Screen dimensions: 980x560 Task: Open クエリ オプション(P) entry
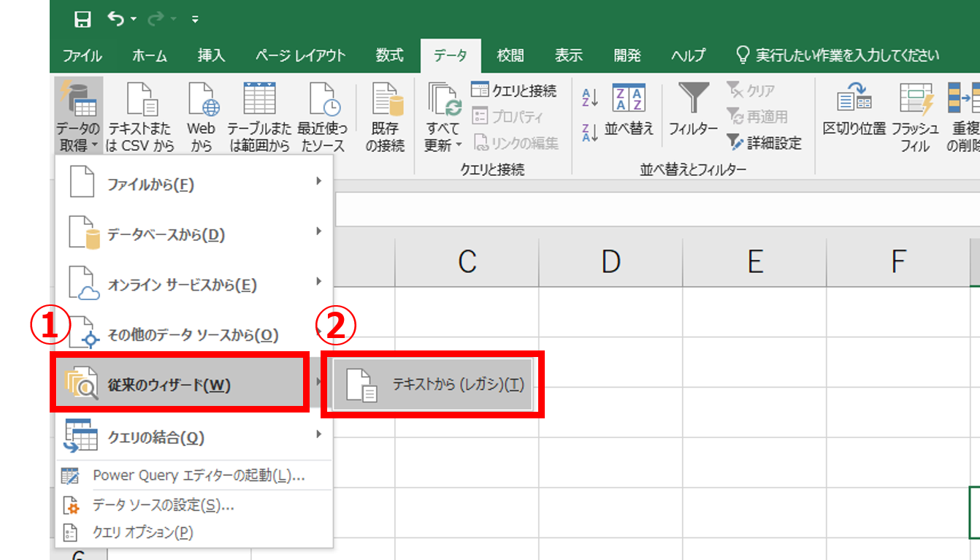tap(194, 532)
